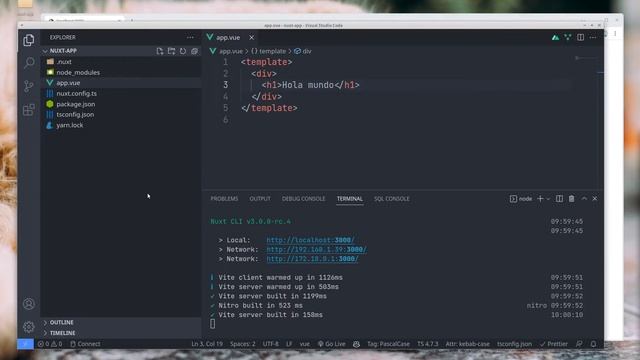The height and width of the screenshot is (360, 640).
Task: Open the remote window indicator
Action: coord(25,344)
